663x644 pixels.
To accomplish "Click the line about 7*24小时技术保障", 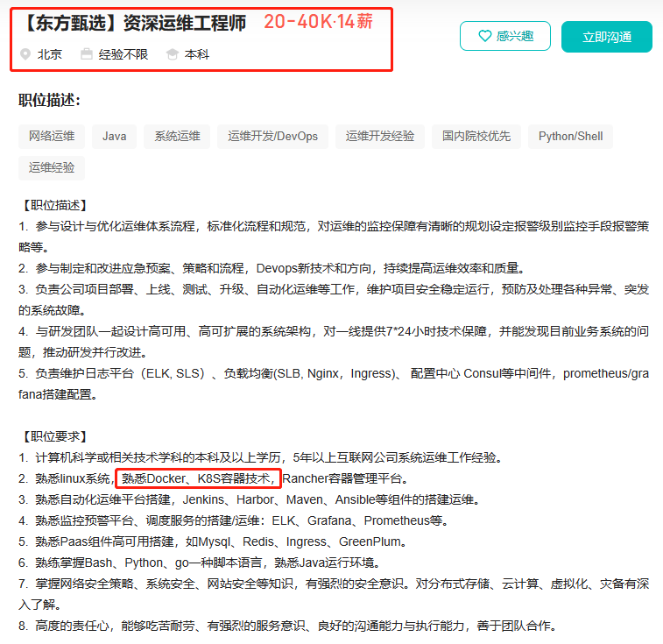I will pos(334,342).
